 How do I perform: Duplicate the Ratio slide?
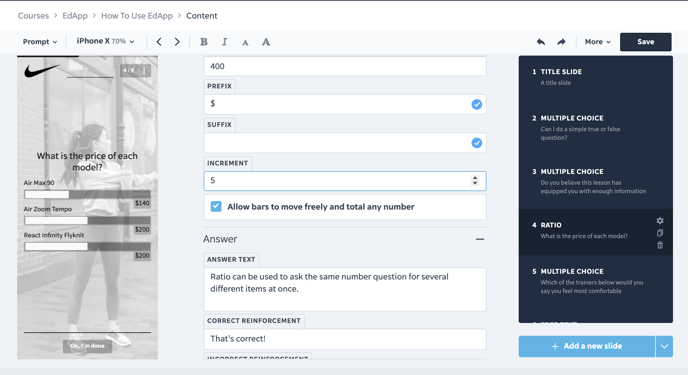coord(660,233)
